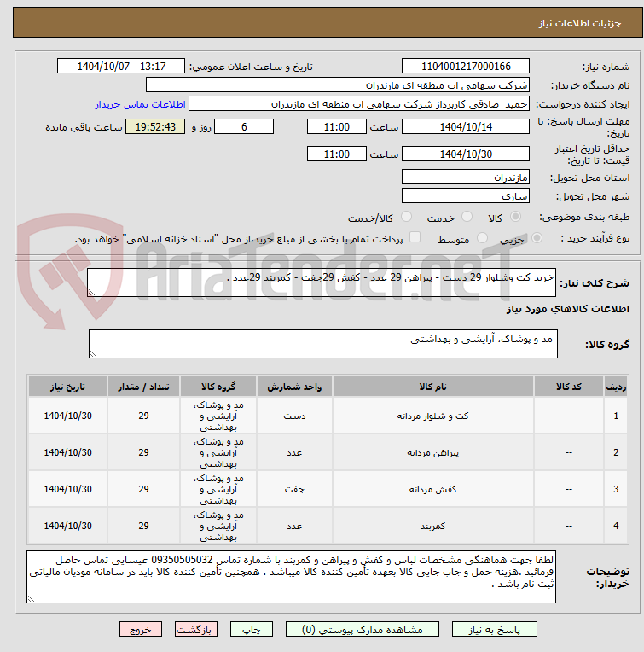Screen dimensions: 644x652
Task: Click the resize grip of شرح کلی نیاز box
Action: 91,293
